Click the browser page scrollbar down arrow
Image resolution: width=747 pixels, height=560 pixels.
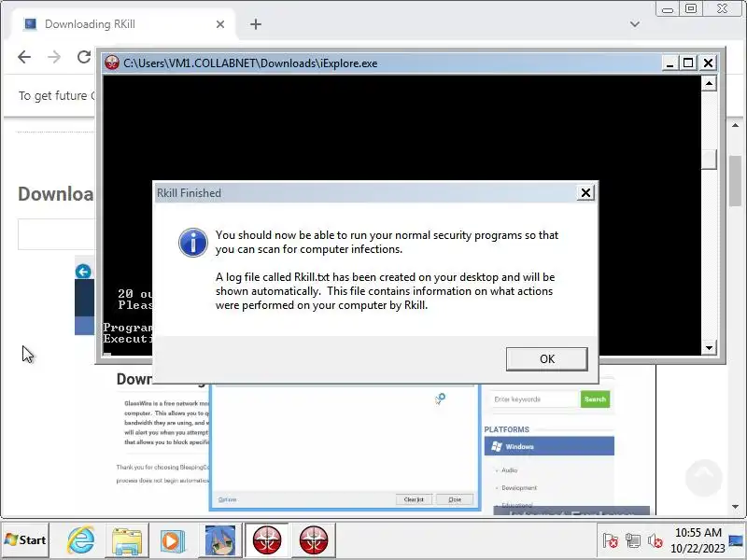pos(735,507)
